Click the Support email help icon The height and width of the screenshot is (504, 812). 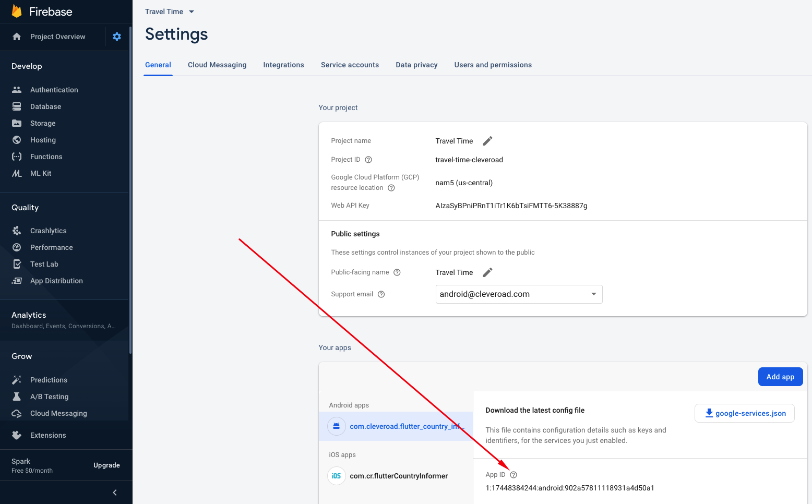pos(381,294)
